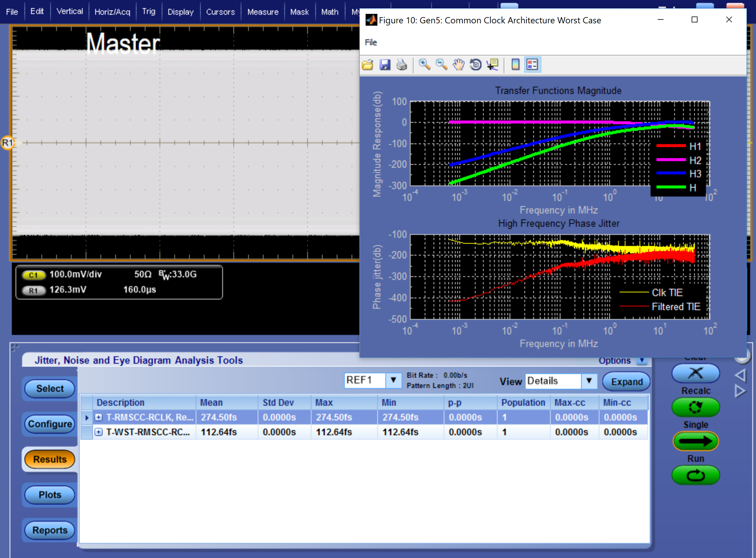The image size is (756, 558).
Task: Select the Zoom In magnifier tool
Action: point(424,65)
